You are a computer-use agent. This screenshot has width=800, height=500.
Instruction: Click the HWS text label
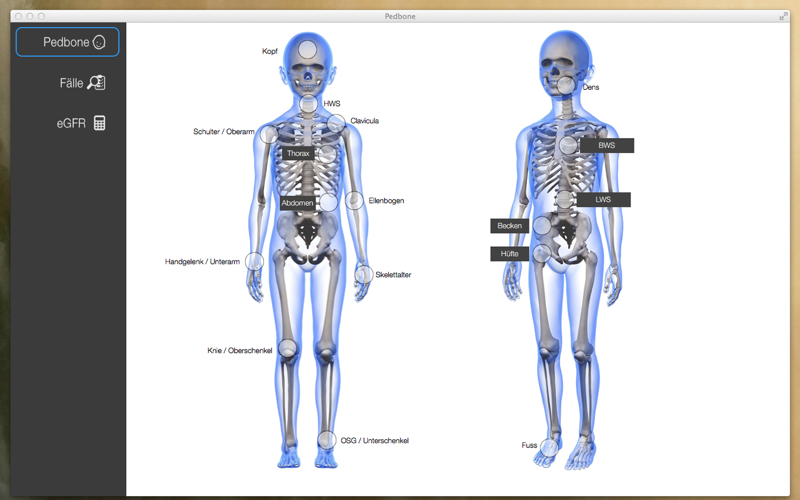pyautogui.click(x=332, y=104)
